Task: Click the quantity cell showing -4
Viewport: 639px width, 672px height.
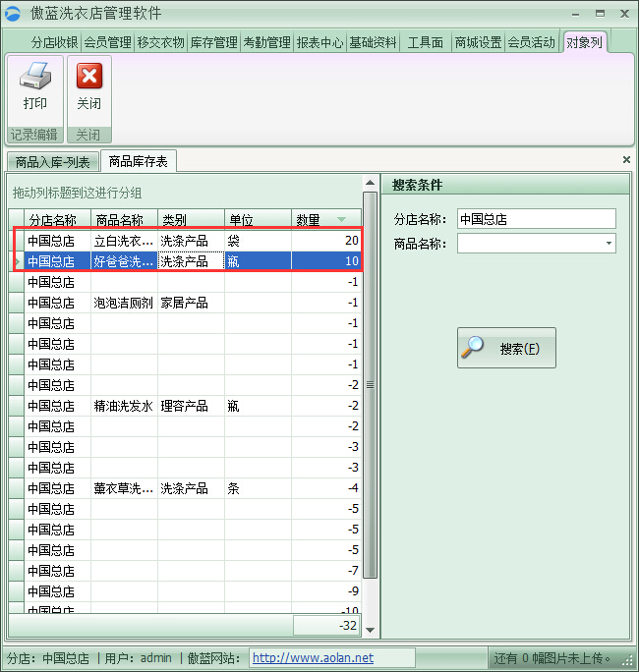Action: 326,487
